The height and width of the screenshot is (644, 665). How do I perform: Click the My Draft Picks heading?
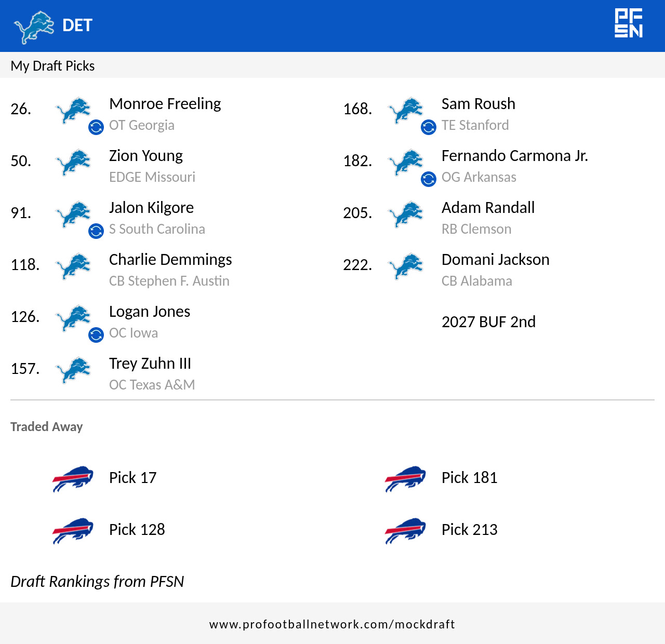tap(52, 66)
